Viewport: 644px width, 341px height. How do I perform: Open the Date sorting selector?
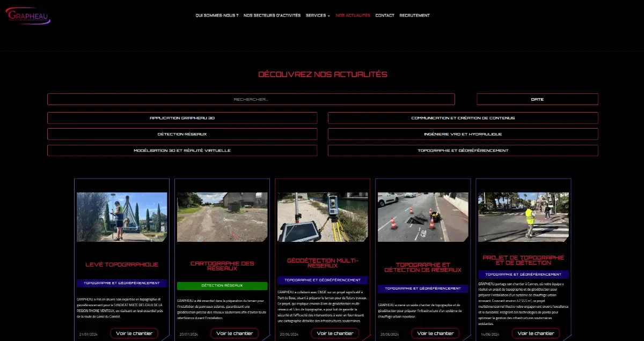(537, 99)
